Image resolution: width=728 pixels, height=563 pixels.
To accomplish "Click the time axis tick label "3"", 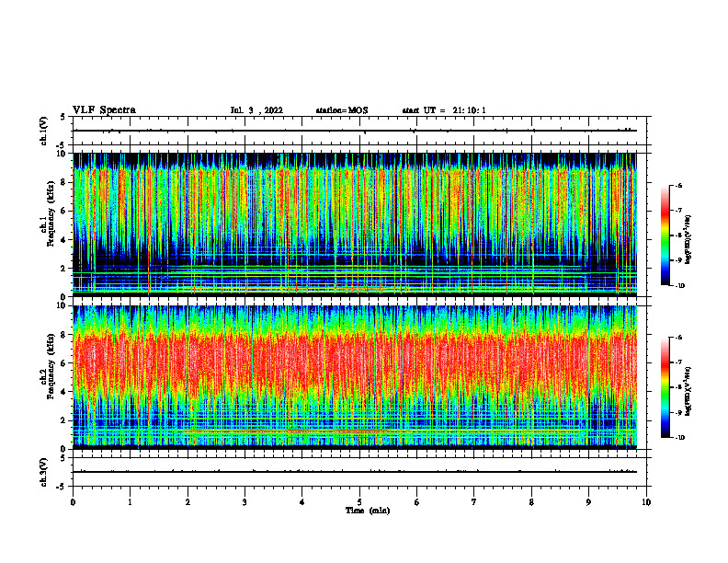I will coord(245,502).
